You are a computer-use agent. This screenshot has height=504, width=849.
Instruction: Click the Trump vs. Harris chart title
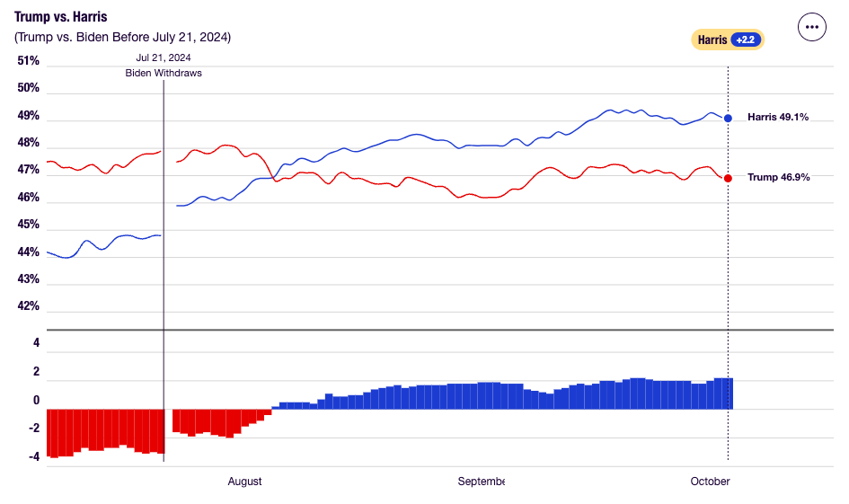61,17
